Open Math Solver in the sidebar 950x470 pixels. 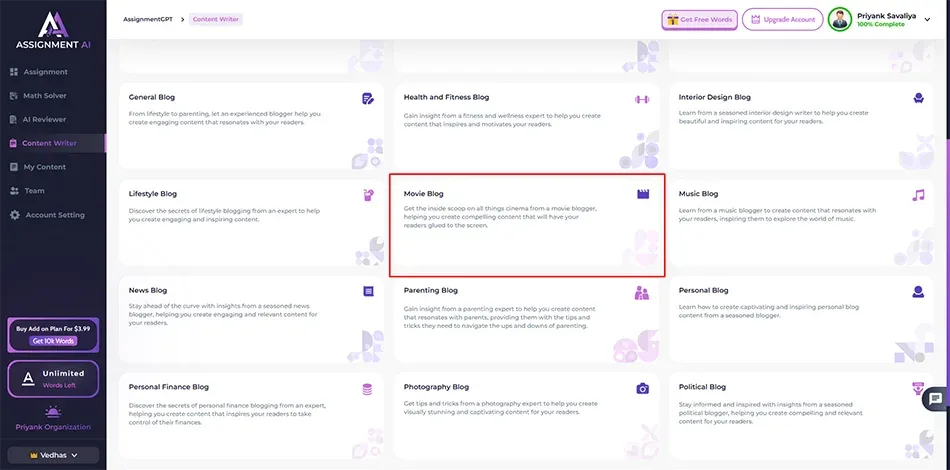[x=44, y=96]
